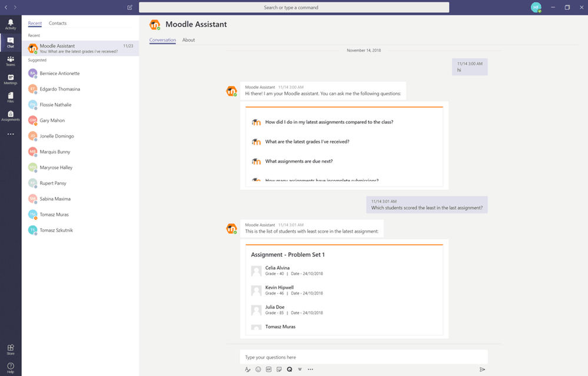Send the message with the arrow icon
This screenshot has height=376, width=588.
pyautogui.click(x=482, y=370)
